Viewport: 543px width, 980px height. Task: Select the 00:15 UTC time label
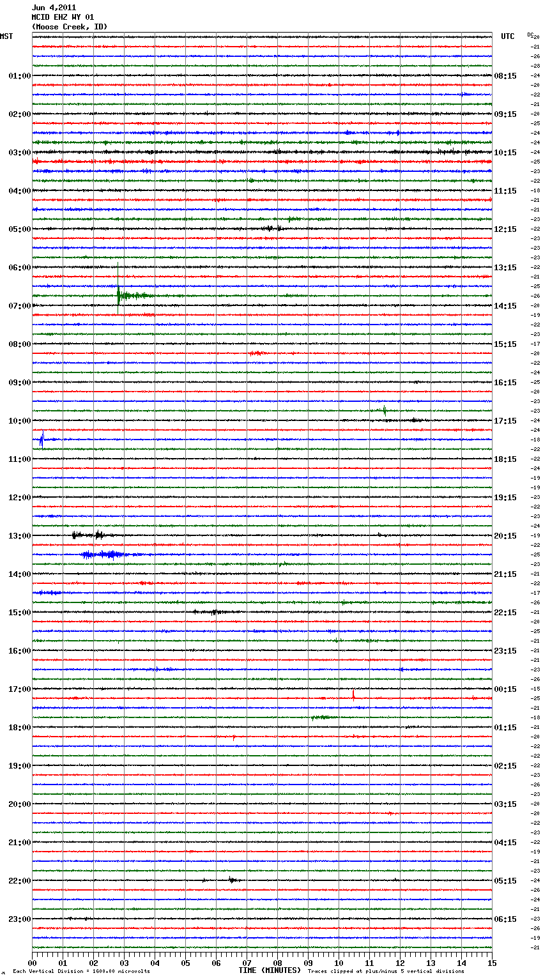pyautogui.click(x=505, y=689)
